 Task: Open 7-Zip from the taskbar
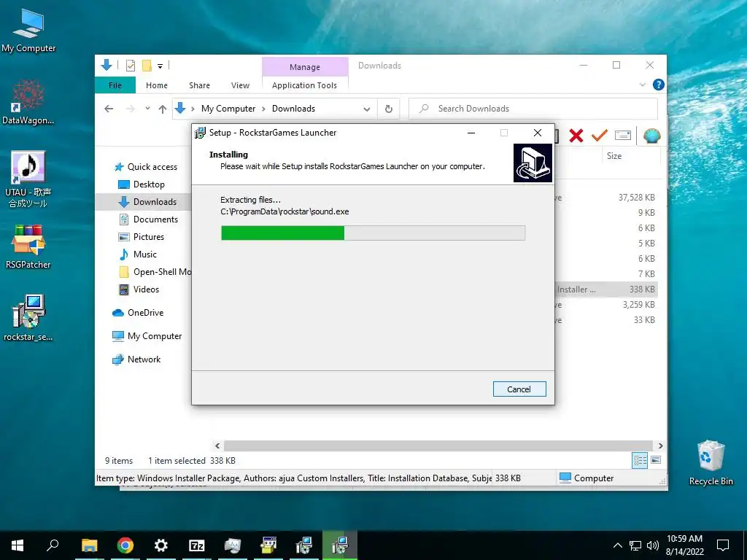point(197,545)
